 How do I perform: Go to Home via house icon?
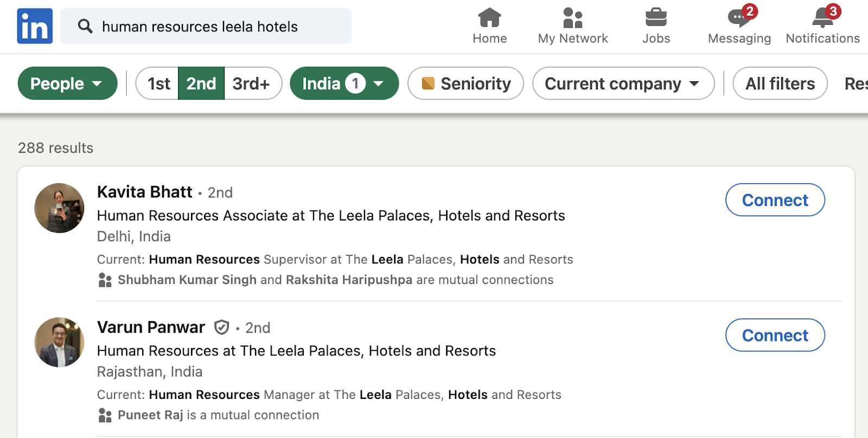tap(489, 18)
